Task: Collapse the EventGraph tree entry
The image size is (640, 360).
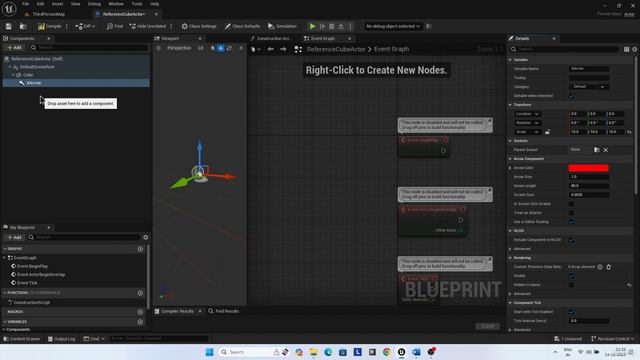Action: click(4, 258)
